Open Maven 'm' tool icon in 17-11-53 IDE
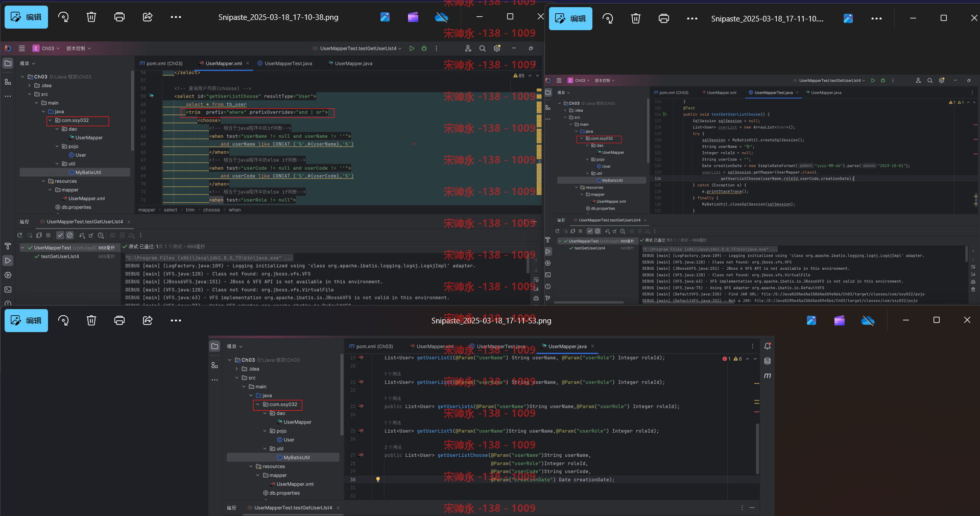Screen dimensions: 980x516 (767, 376)
